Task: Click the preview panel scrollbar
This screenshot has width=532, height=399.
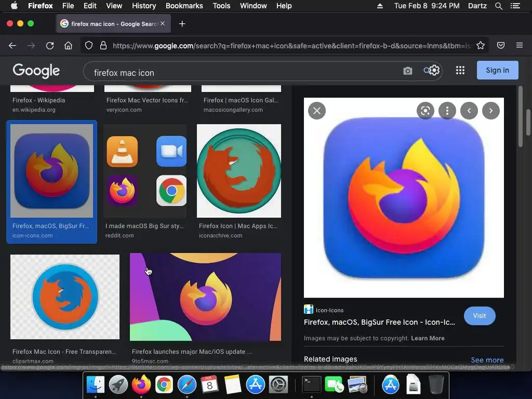Action: click(521, 116)
